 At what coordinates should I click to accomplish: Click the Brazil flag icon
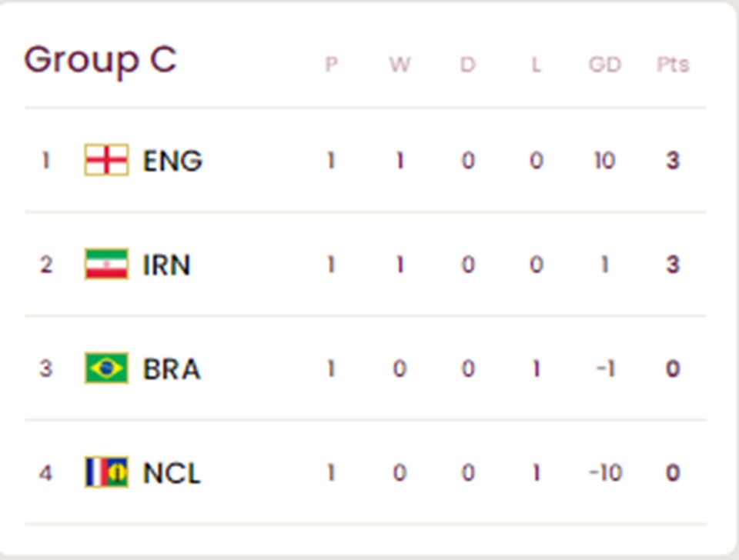(x=106, y=368)
